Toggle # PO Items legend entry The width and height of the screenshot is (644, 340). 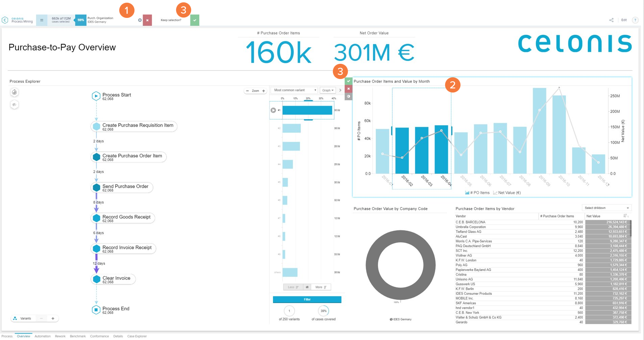point(477,193)
